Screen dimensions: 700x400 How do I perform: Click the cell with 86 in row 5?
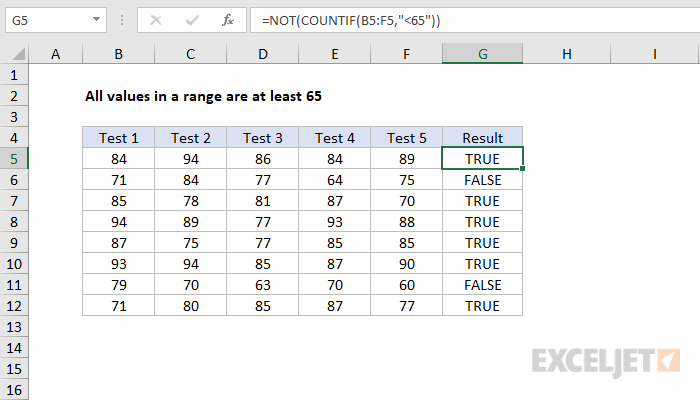tap(262, 159)
